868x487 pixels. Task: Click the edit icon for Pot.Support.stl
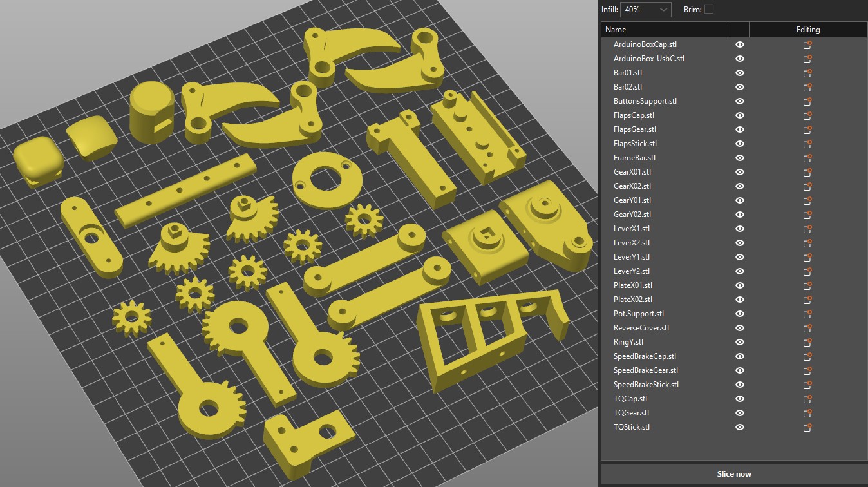(x=807, y=314)
